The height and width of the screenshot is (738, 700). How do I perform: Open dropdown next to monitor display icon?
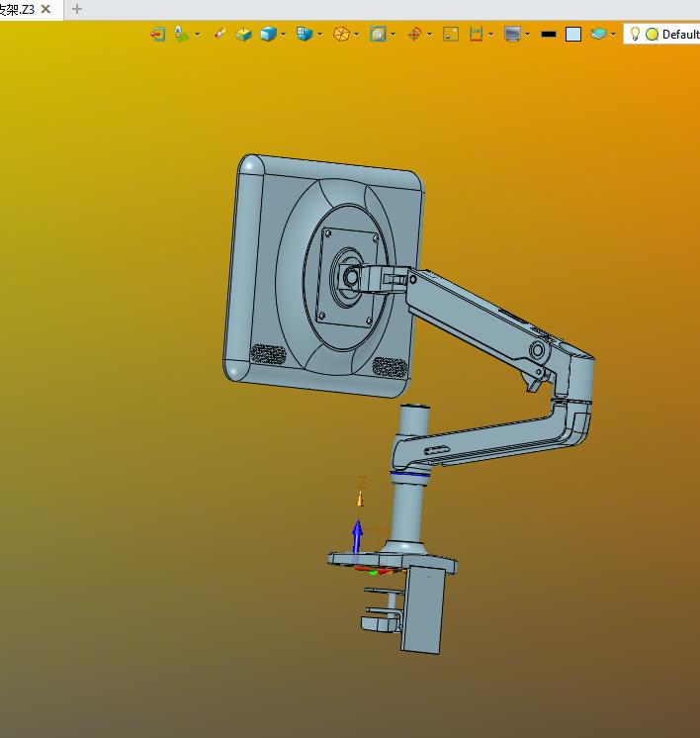click(528, 34)
